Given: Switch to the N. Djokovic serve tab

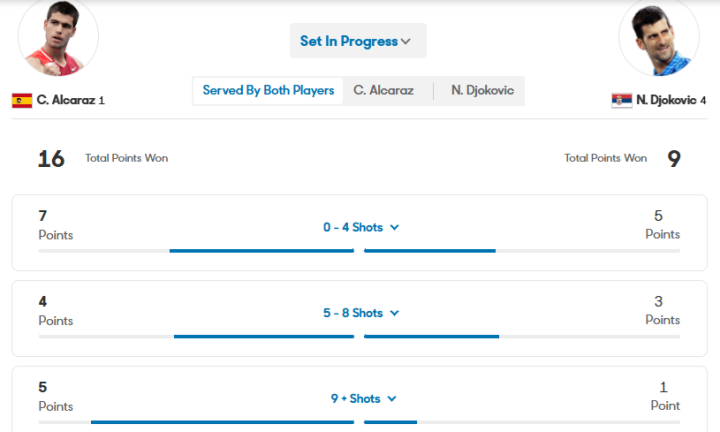Looking at the screenshot, I should coord(482,91).
